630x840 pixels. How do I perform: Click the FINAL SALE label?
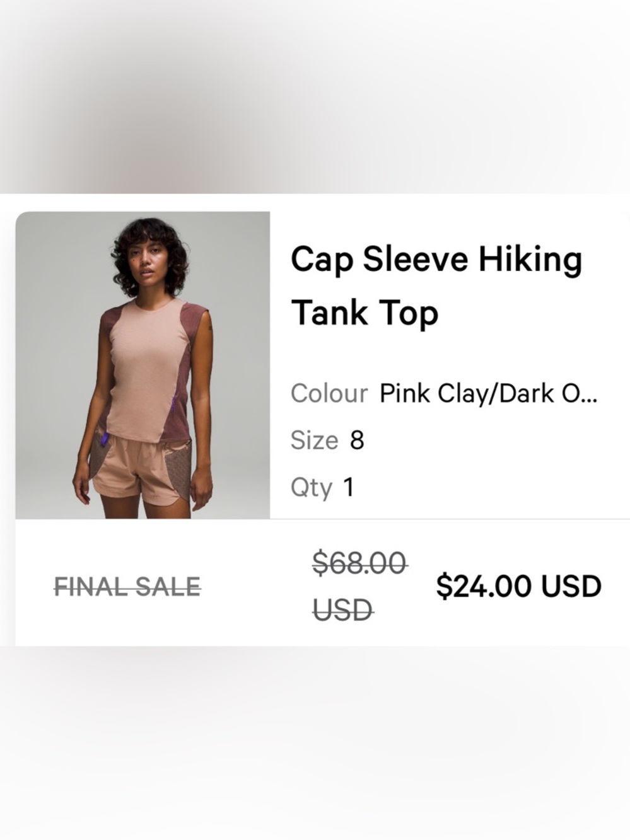(127, 586)
